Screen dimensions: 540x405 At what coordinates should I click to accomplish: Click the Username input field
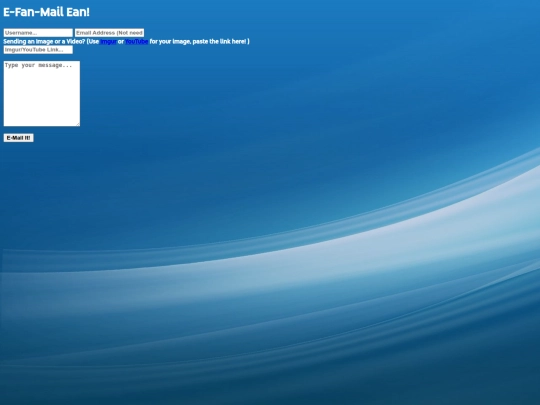coord(38,33)
